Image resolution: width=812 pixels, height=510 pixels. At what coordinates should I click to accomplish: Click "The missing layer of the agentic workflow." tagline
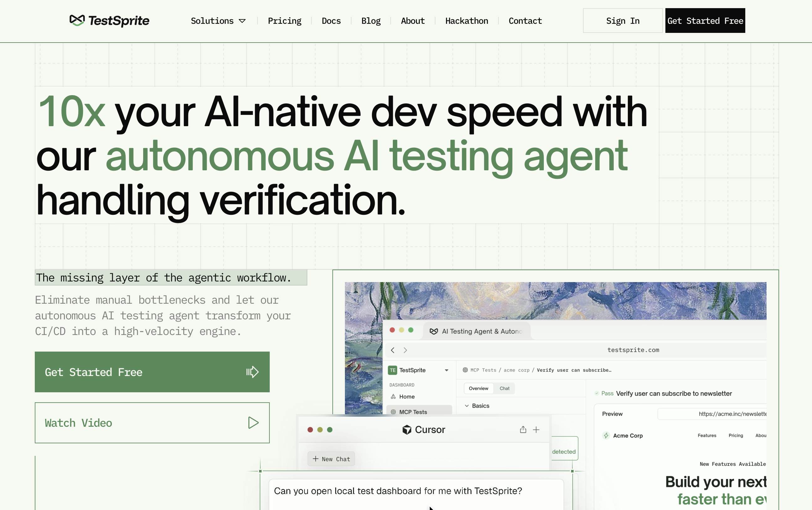point(164,277)
